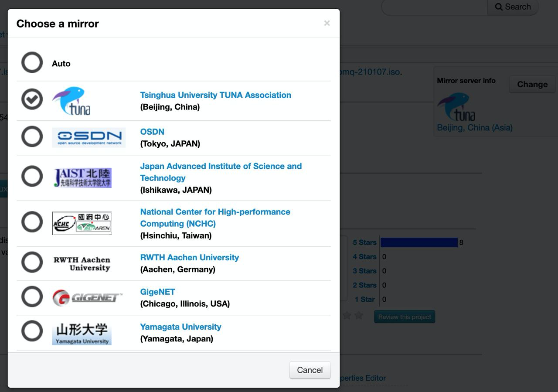Click the JAIST university logo
This screenshot has height=392, width=558.
click(x=82, y=176)
